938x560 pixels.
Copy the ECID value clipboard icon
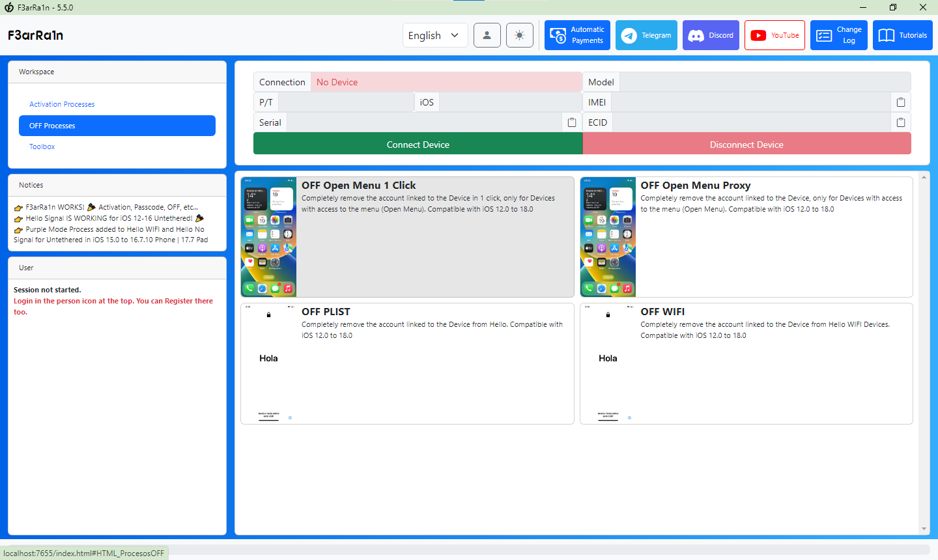click(901, 122)
